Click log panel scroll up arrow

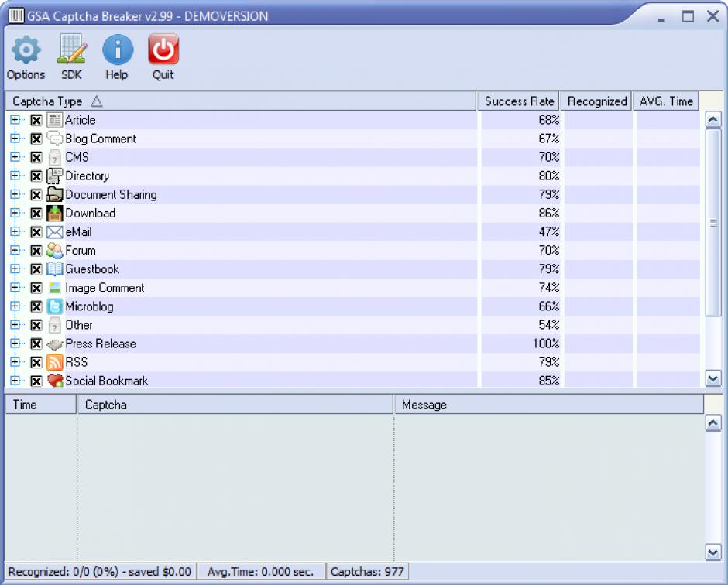pyautogui.click(x=713, y=423)
